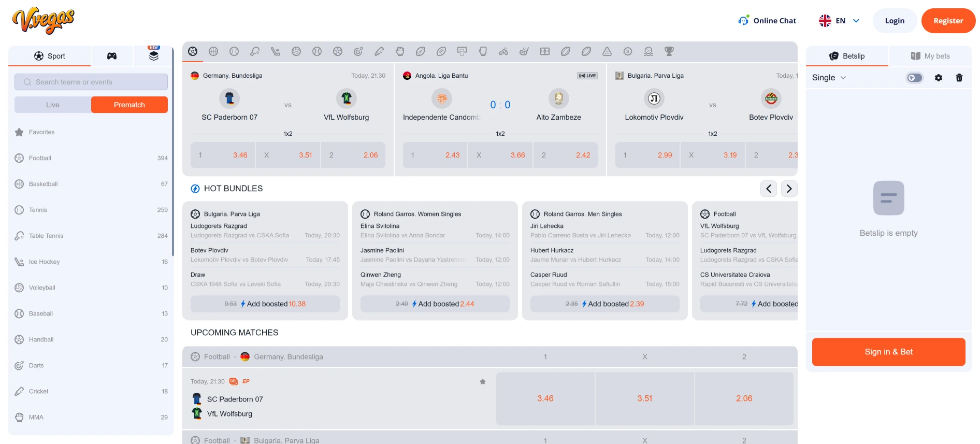Viewport: 980px width, 444px height.
Task: Add boosted 2.39 bundle
Action: coord(605,304)
